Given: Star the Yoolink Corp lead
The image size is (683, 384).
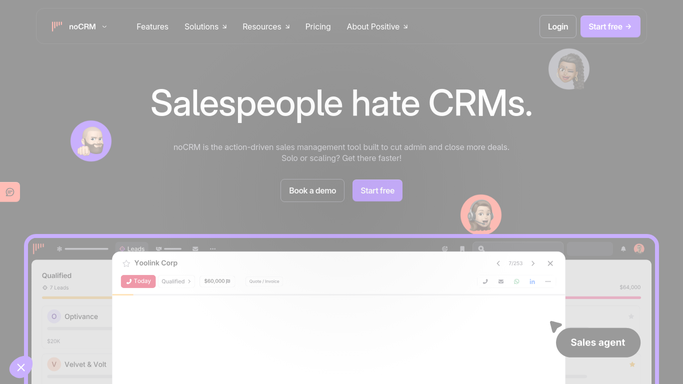Looking at the screenshot, I should (126, 263).
